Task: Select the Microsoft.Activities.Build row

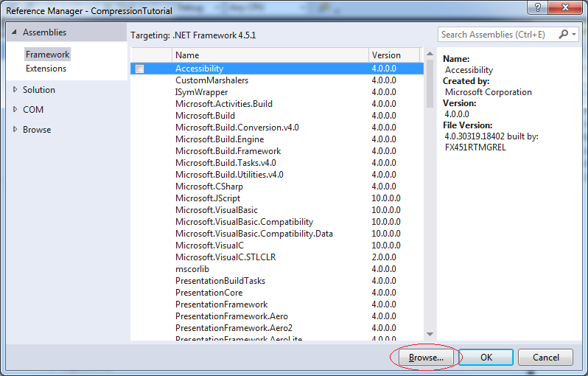Action: pos(277,104)
